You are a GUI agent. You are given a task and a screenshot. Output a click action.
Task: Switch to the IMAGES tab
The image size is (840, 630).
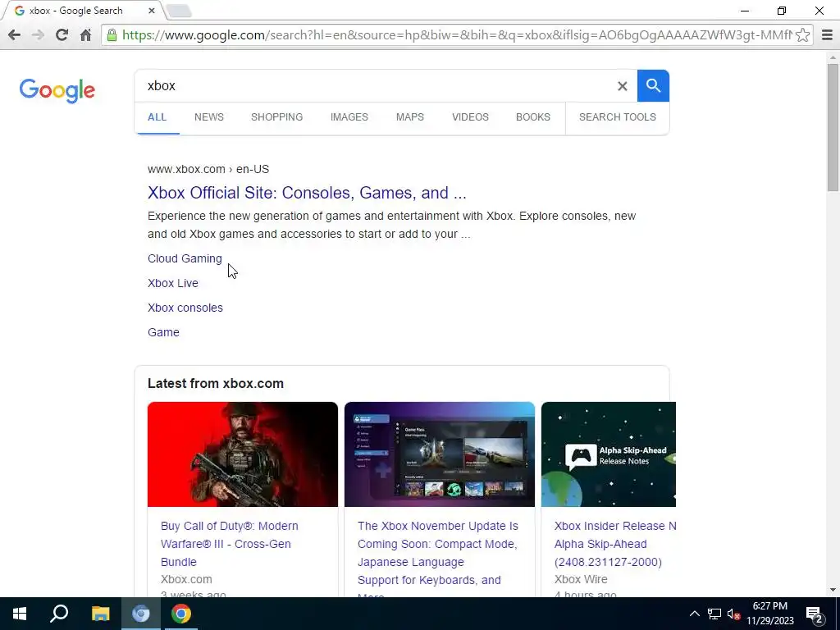(x=349, y=116)
